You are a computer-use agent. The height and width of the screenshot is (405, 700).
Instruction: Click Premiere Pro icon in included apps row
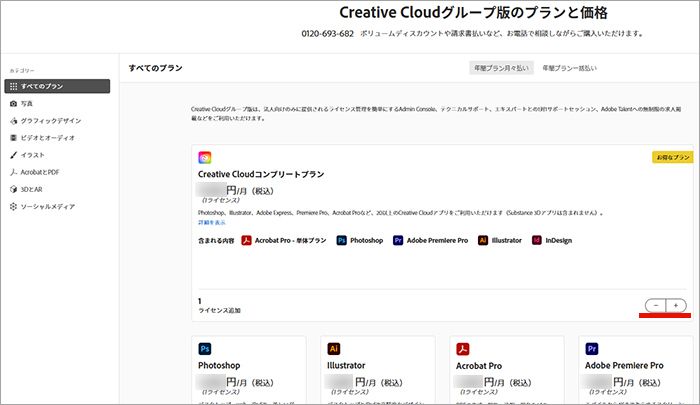coord(398,240)
